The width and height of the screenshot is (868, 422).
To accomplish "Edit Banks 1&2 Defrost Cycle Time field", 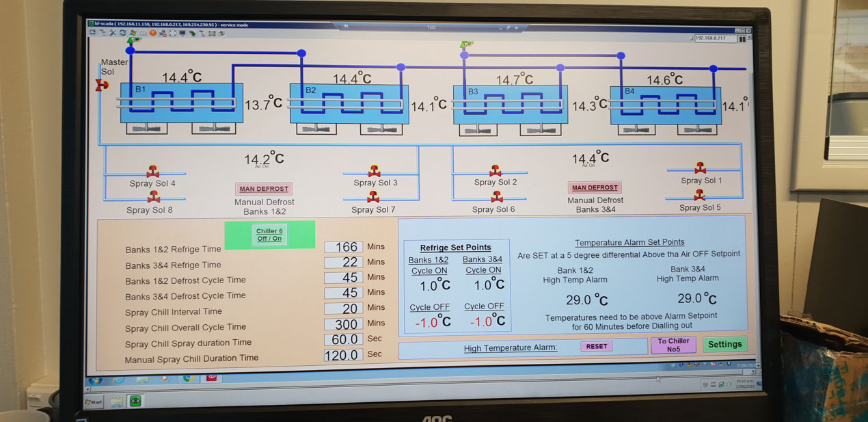I will tap(343, 278).
